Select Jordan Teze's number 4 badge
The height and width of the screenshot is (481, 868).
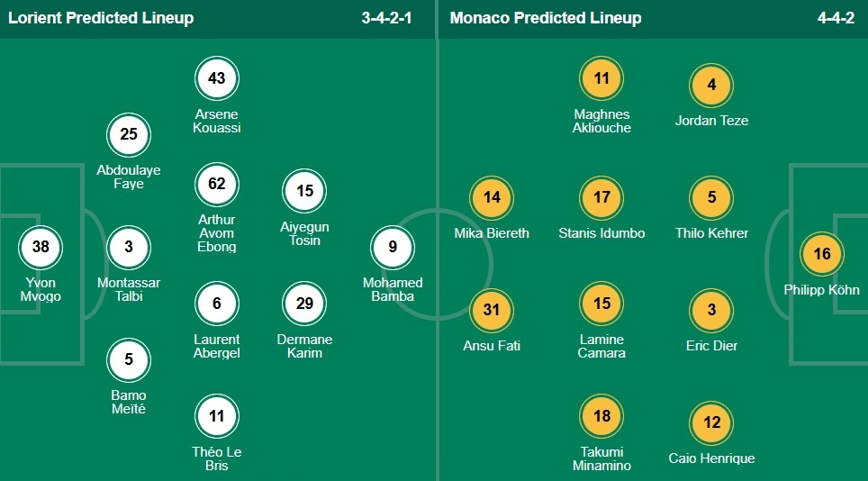(x=711, y=86)
